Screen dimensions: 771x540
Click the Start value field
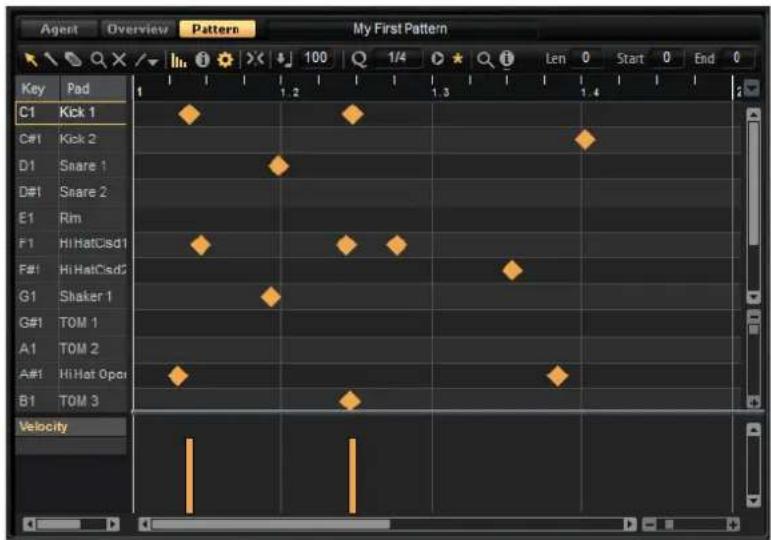[x=667, y=58]
